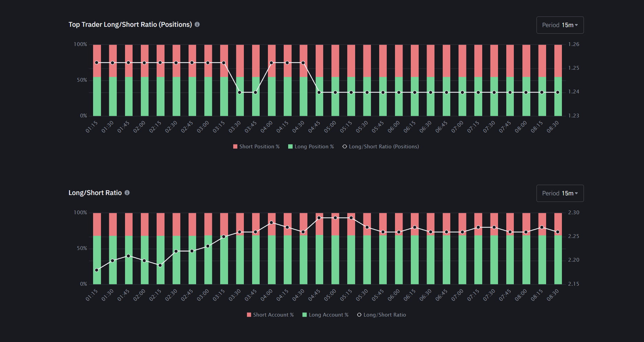This screenshot has height=342, width=644.
Task: Click the info icon next to Long/Short Ratio title
Action: pyautogui.click(x=127, y=193)
